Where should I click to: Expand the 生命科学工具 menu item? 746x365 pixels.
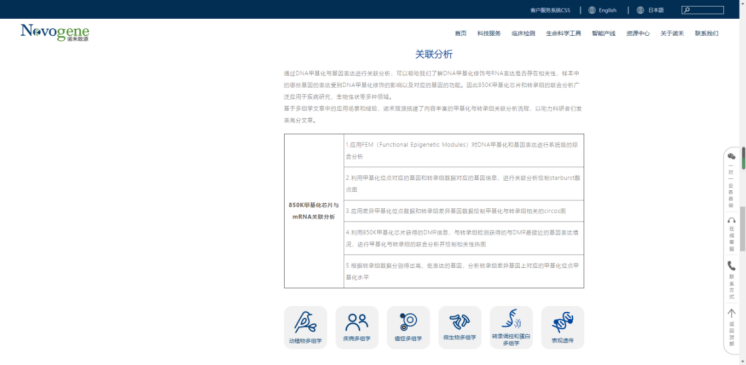(563, 33)
